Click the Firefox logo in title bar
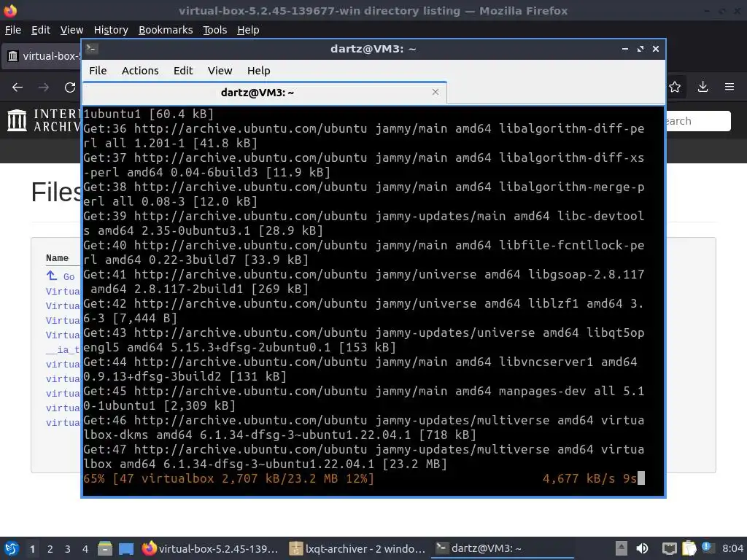 pos(10,10)
